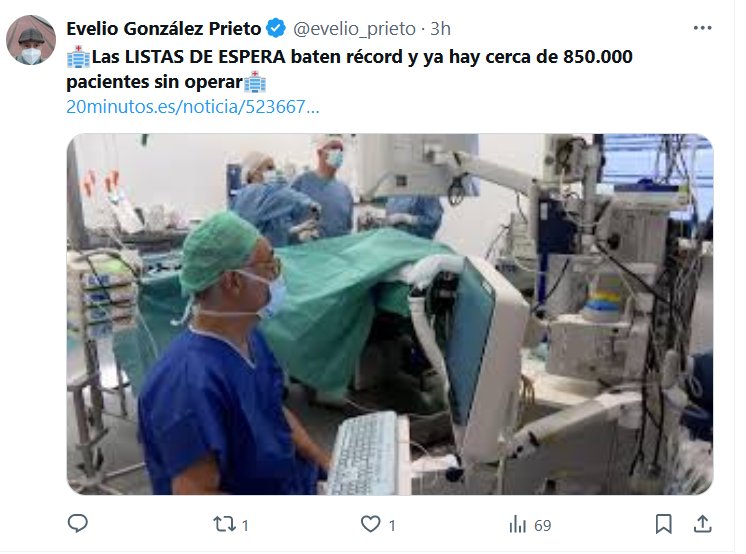This screenshot has height=554, width=746.
Task: Click the like count of 1
Action: point(392,525)
